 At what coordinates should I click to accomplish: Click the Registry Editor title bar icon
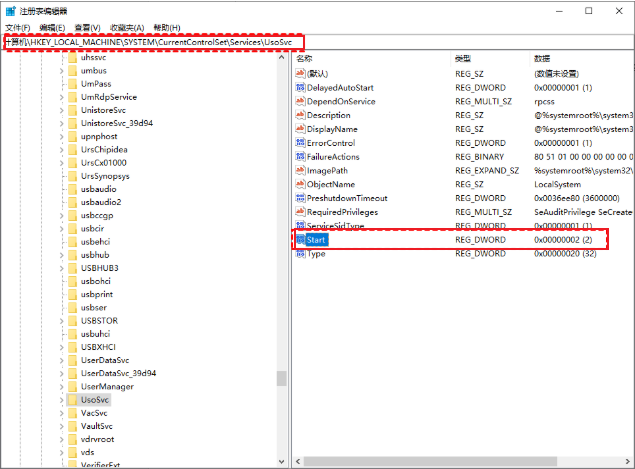pos(11,11)
